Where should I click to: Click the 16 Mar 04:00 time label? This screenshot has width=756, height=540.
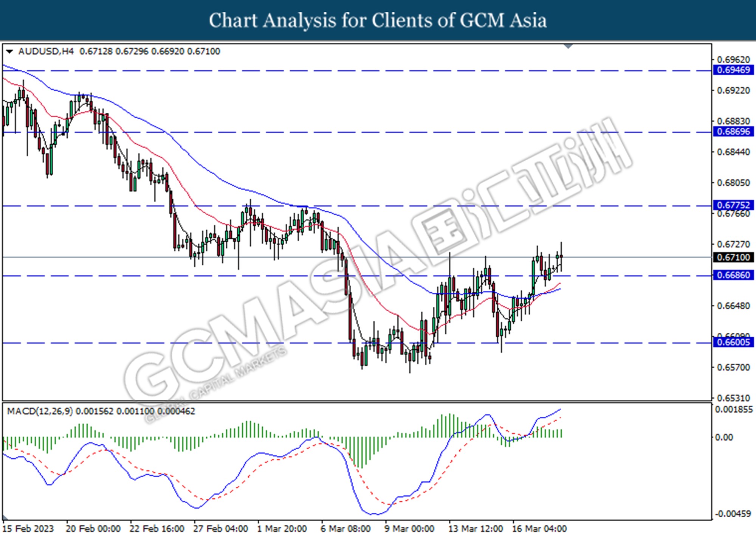tap(539, 529)
